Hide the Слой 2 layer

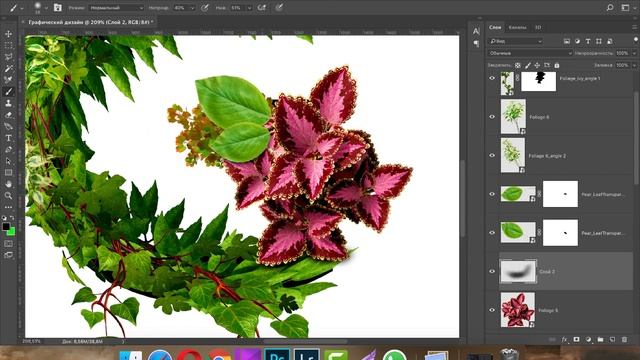[492, 271]
